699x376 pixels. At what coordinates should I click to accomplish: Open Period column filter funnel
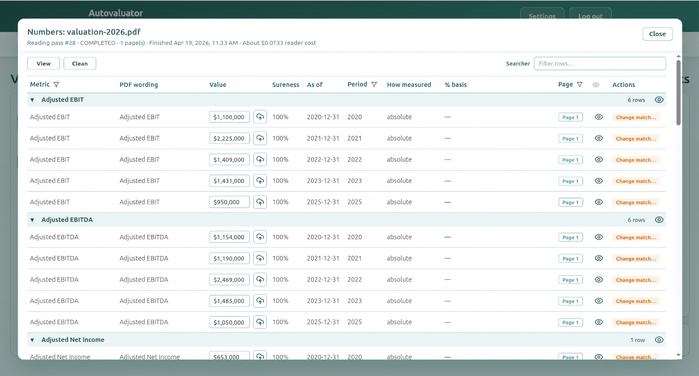(374, 84)
